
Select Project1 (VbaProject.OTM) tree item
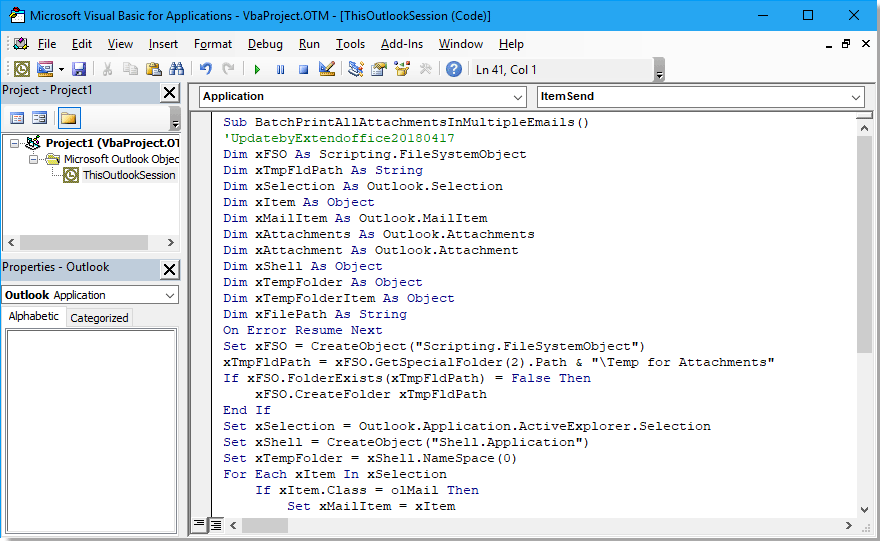point(112,143)
